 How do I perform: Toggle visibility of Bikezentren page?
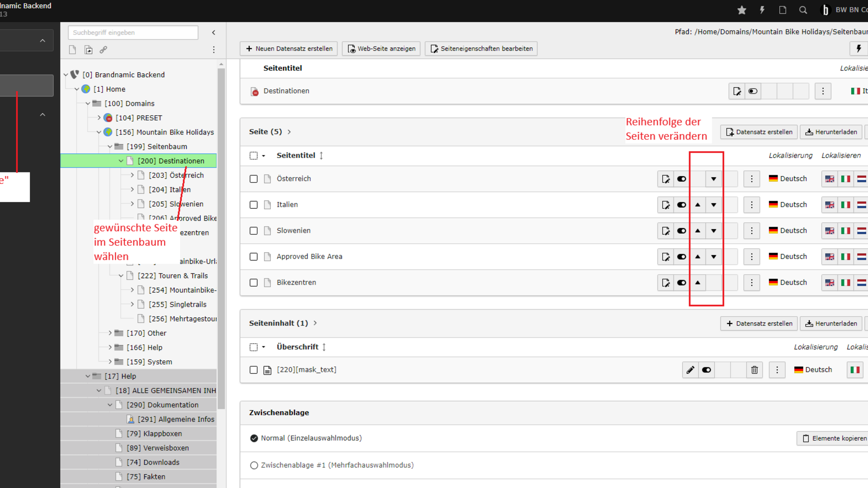click(682, 283)
